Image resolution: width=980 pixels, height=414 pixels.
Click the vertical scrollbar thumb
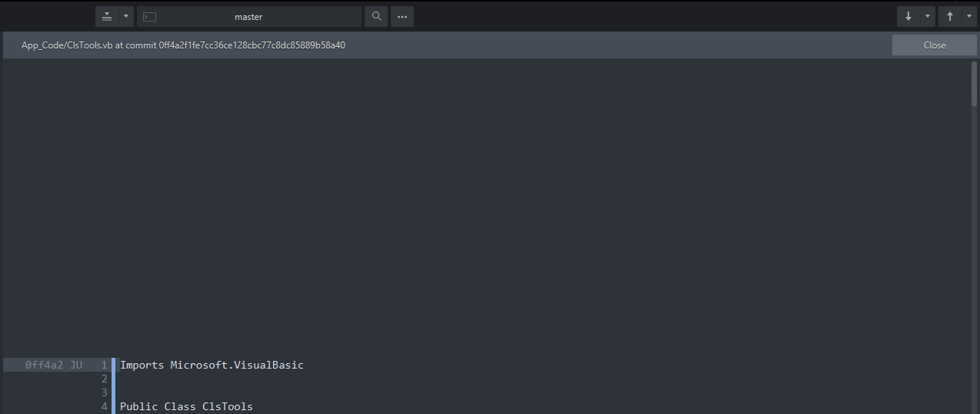click(x=974, y=84)
